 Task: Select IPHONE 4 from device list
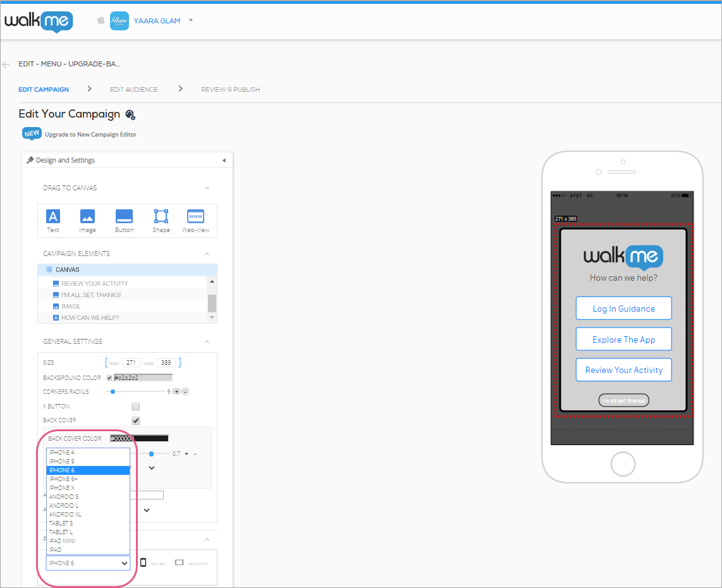(88, 452)
